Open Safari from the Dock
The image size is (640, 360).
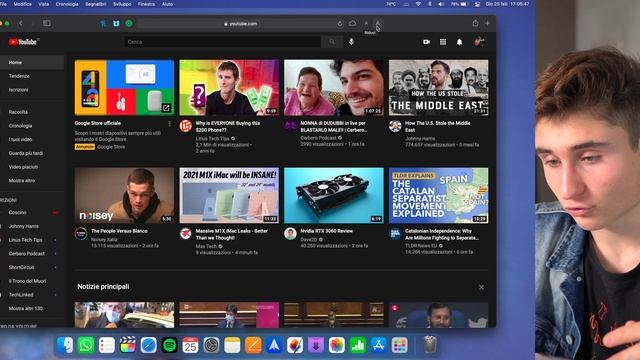(149, 345)
